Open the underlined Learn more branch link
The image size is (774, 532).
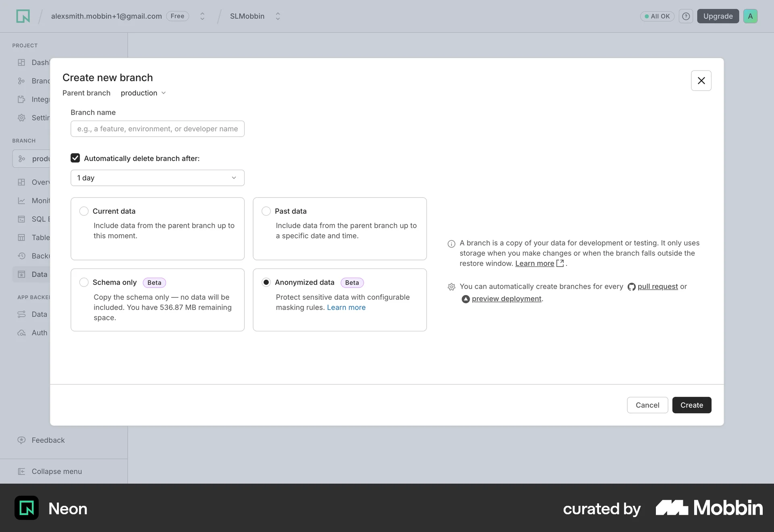point(535,264)
